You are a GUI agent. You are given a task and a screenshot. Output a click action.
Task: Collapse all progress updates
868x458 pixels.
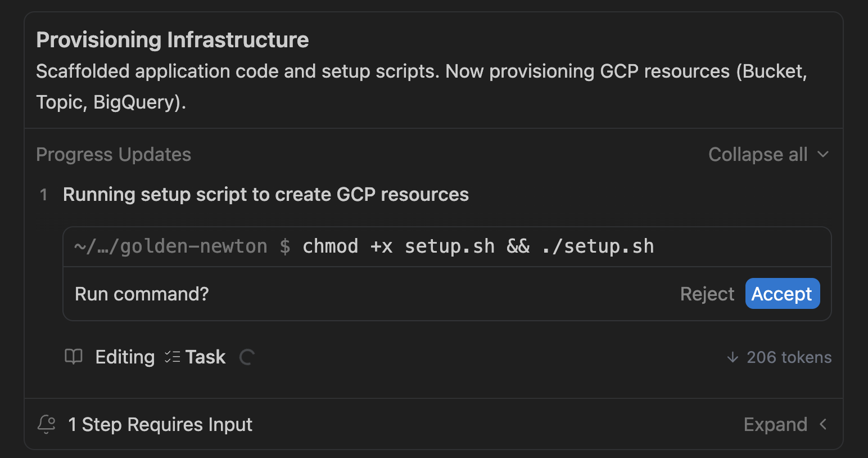[x=757, y=154]
